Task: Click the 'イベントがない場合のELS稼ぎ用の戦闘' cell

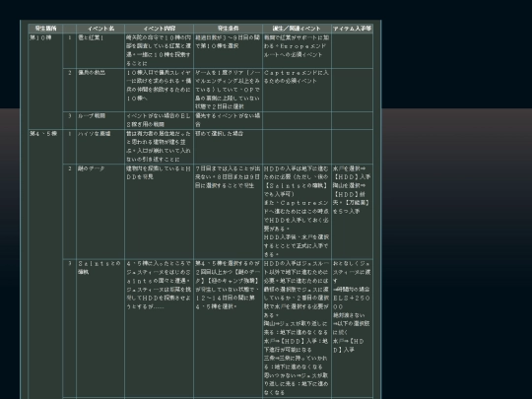Action: pos(160,120)
